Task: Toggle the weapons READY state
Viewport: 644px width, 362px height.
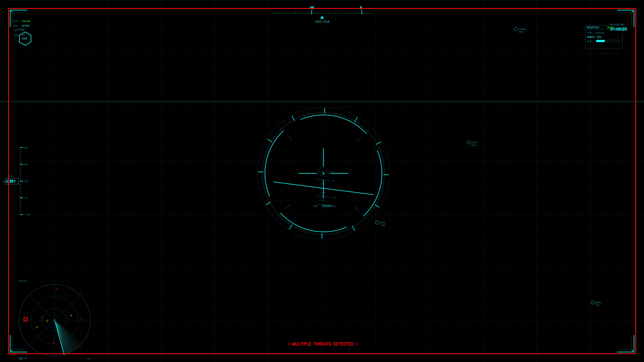Action: [x=610, y=27]
